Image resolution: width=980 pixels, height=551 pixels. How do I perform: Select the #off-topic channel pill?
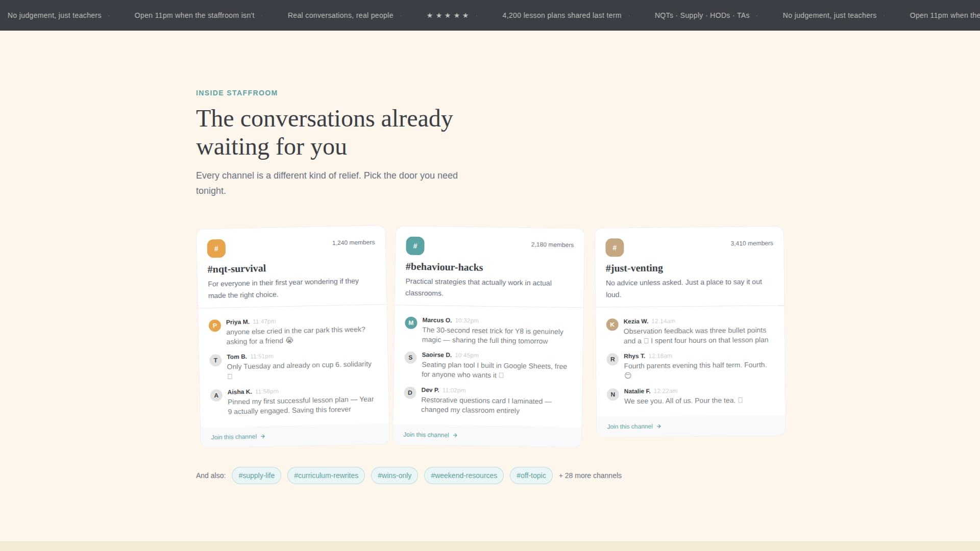pos(531,475)
